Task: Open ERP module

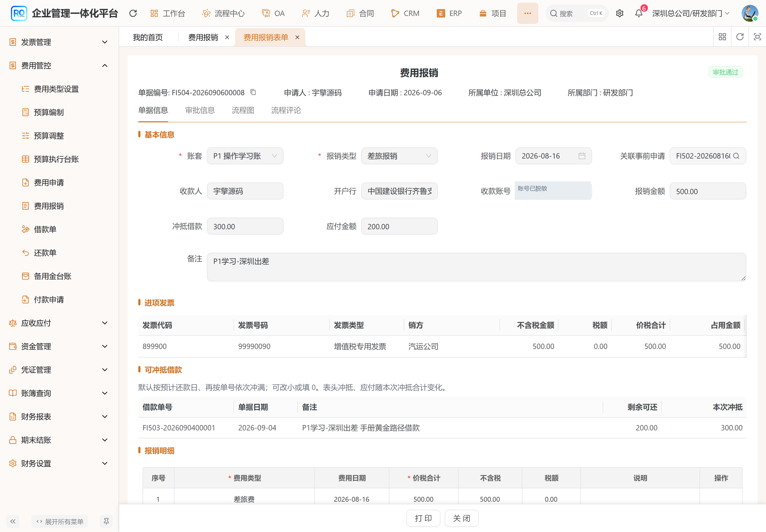Action: pyautogui.click(x=449, y=13)
